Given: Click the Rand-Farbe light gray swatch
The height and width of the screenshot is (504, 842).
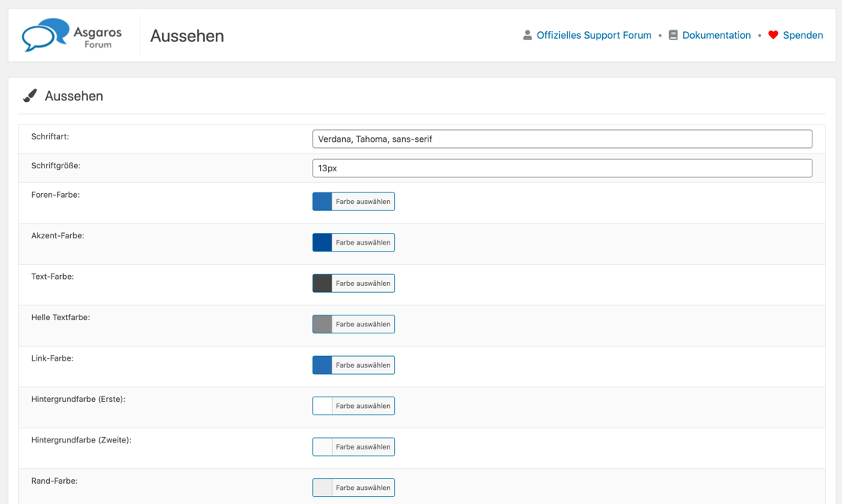Looking at the screenshot, I should coord(322,488).
